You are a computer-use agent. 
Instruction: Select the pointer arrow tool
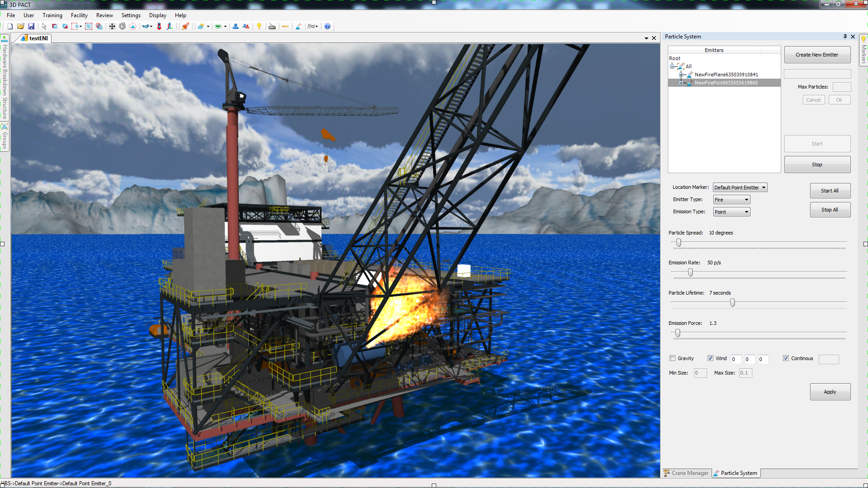(44, 26)
